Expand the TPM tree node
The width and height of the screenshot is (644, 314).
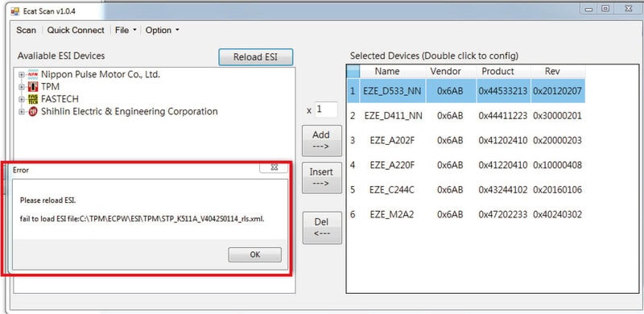22,87
